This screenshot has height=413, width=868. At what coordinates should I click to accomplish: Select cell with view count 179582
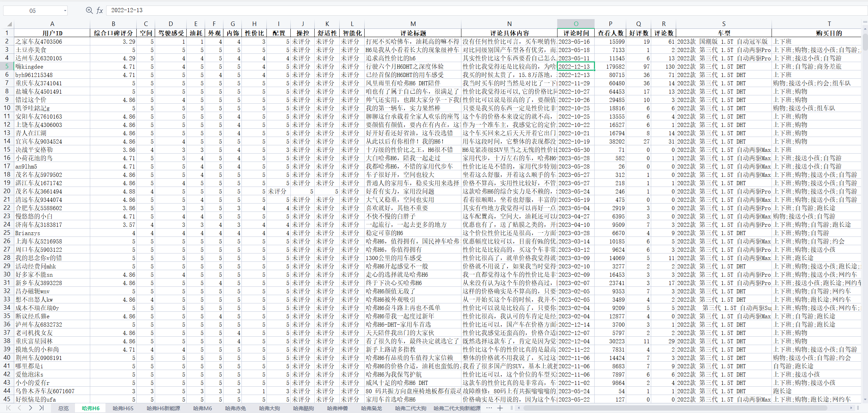[611, 67]
